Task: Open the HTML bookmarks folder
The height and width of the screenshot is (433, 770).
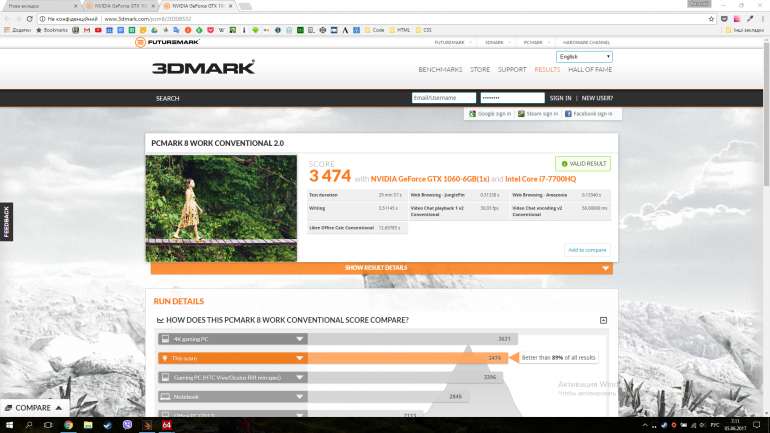Action: coord(400,30)
